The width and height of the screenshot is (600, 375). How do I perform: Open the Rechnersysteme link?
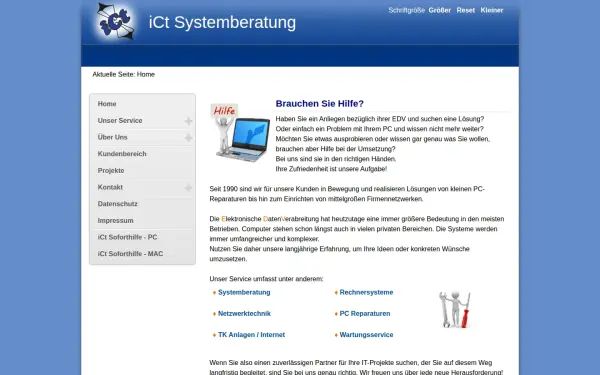(x=366, y=292)
